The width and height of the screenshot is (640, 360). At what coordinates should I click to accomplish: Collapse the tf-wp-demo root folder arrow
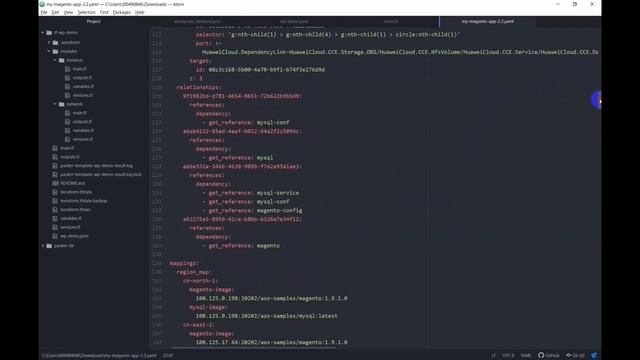43,32
